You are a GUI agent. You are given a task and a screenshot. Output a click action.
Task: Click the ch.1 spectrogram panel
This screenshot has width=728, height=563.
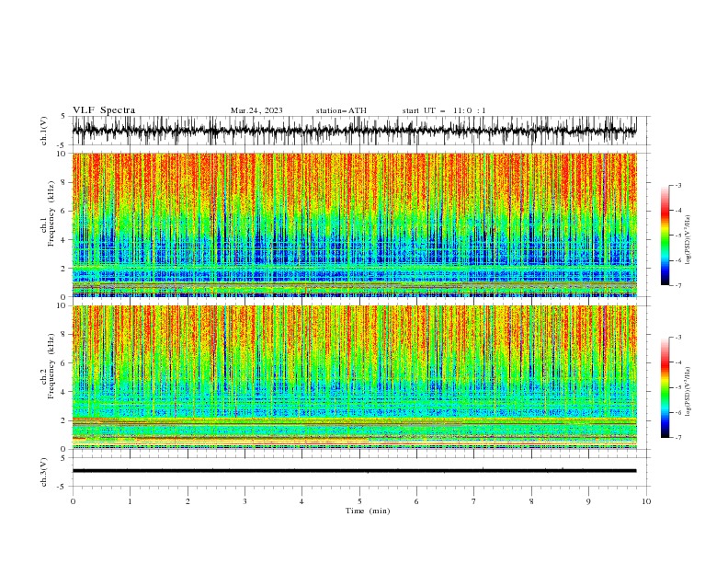point(354,224)
